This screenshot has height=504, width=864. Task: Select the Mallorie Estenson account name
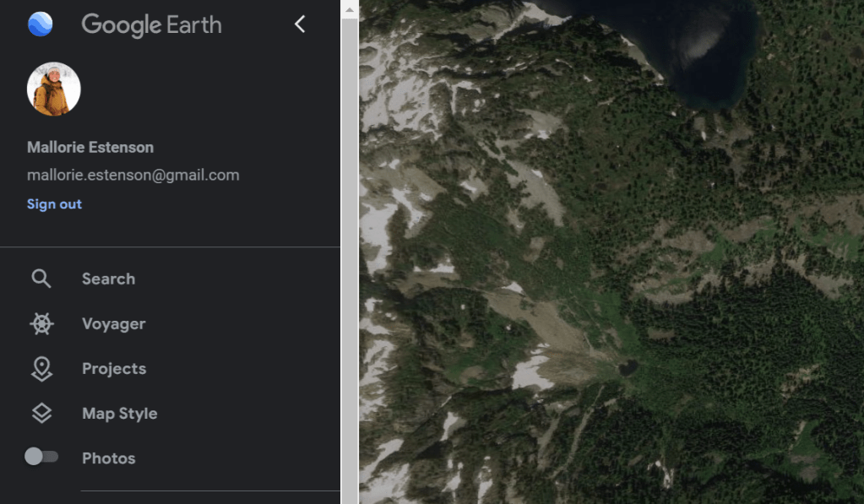tap(90, 148)
